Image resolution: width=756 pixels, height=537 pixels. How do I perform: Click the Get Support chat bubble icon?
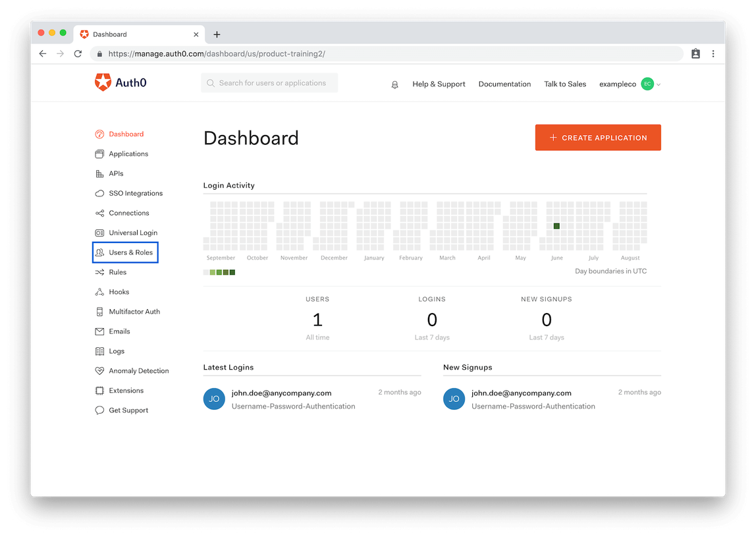tap(99, 410)
